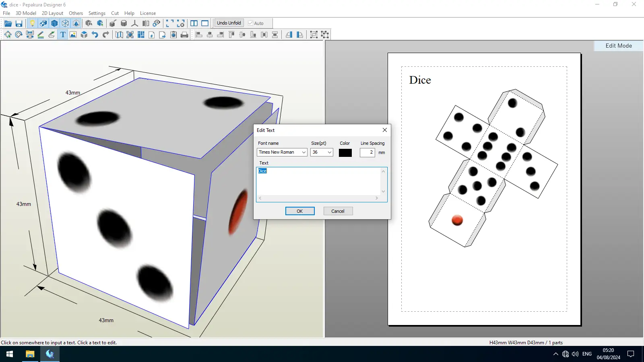
Task: Click the folded map icon
Action: tap(119, 35)
